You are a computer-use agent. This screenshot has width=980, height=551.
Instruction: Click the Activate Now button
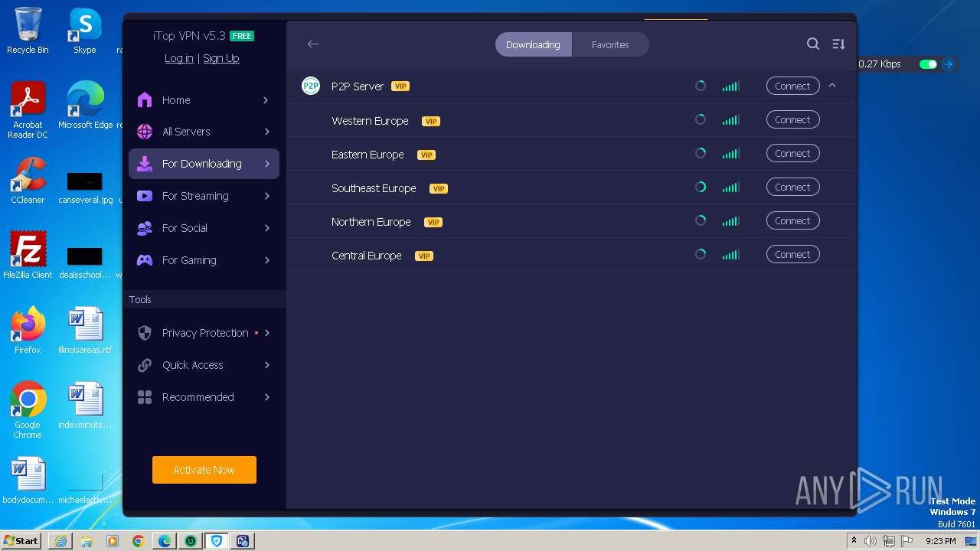204,470
